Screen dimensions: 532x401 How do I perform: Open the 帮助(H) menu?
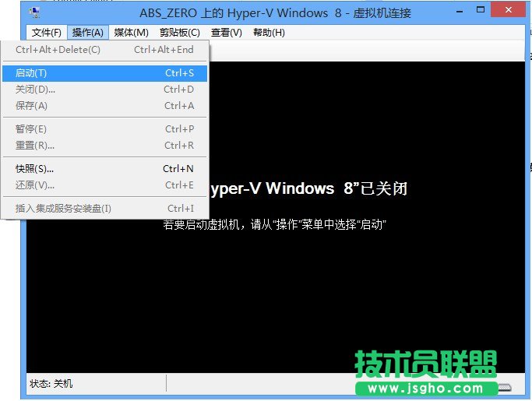click(269, 33)
